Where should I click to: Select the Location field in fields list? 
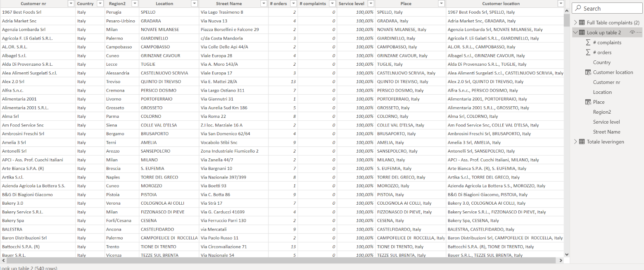(602, 92)
